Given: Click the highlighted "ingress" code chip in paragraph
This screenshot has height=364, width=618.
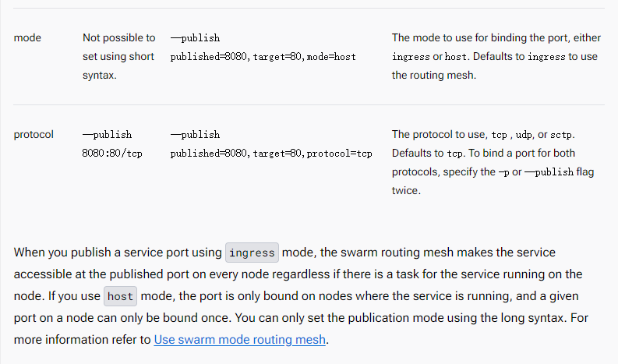Looking at the screenshot, I should click(x=252, y=253).
